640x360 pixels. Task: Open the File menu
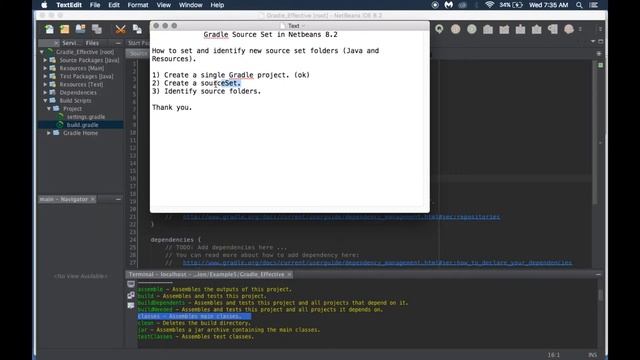95,5
